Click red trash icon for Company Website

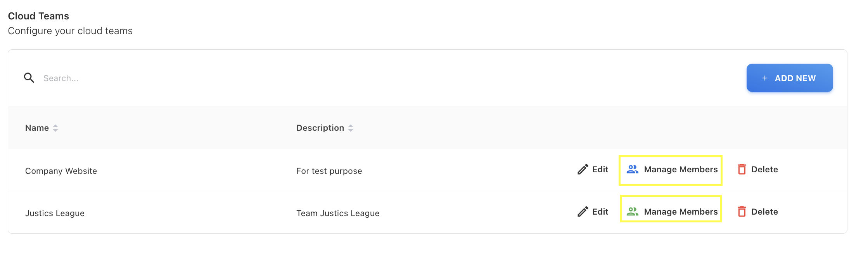(x=742, y=170)
